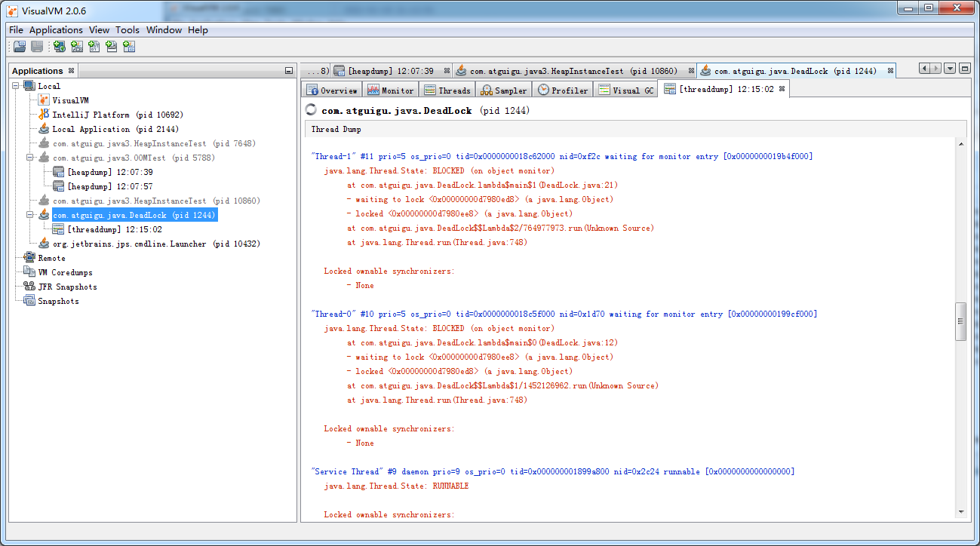Click the Snapshots node icon
The image size is (980, 546).
click(29, 301)
